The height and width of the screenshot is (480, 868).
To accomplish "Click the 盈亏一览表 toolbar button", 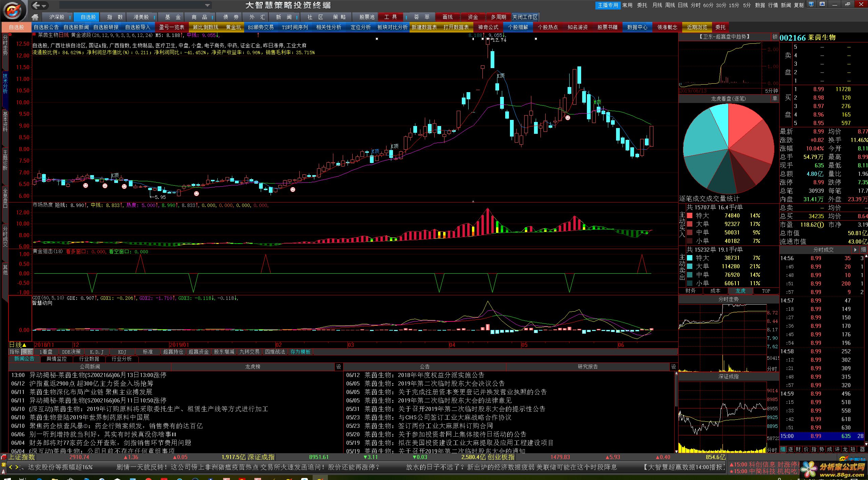I will (172, 27).
